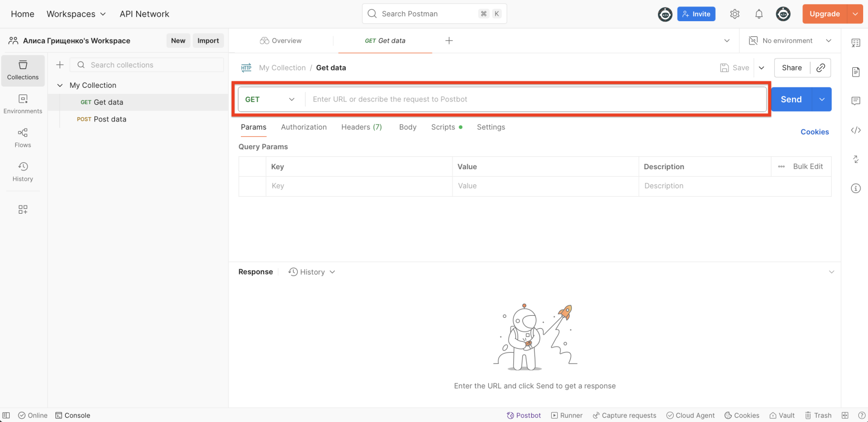Click the plus icon to create collection

[x=60, y=65]
